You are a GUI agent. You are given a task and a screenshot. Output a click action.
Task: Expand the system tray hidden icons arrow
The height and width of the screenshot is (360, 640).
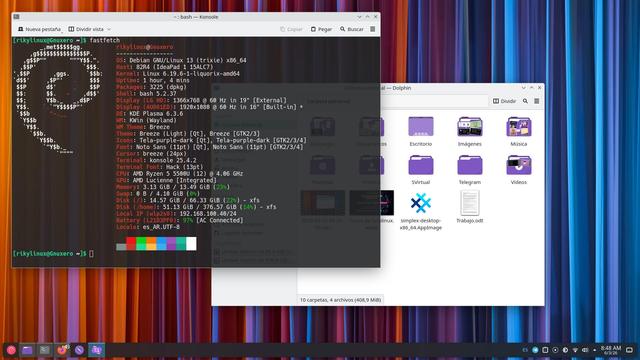coord(594,350)
